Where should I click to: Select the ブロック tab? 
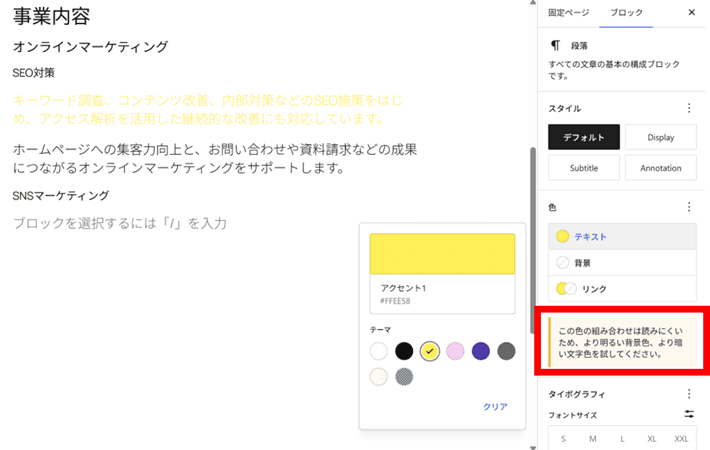[626, 13]
